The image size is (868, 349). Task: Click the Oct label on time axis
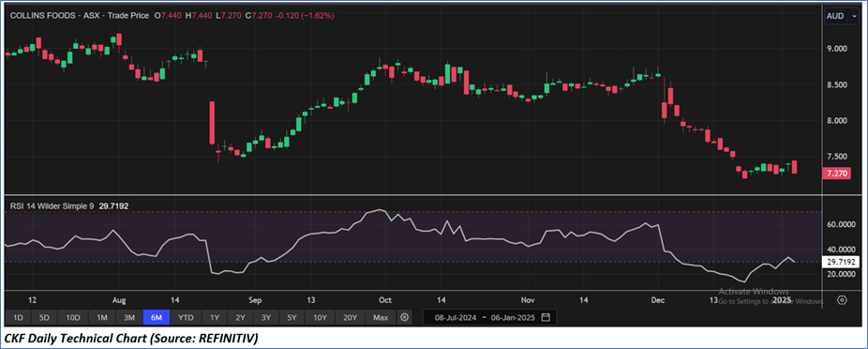(384, 299)
